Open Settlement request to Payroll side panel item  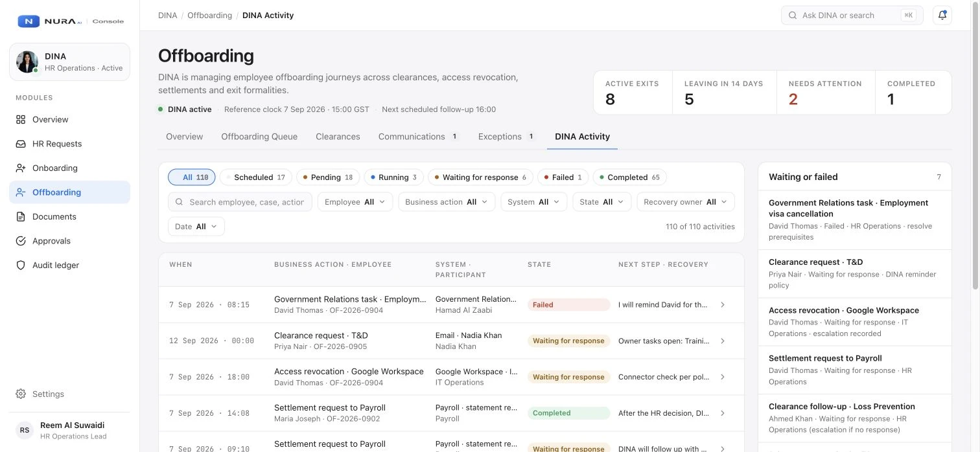[855, 370]
